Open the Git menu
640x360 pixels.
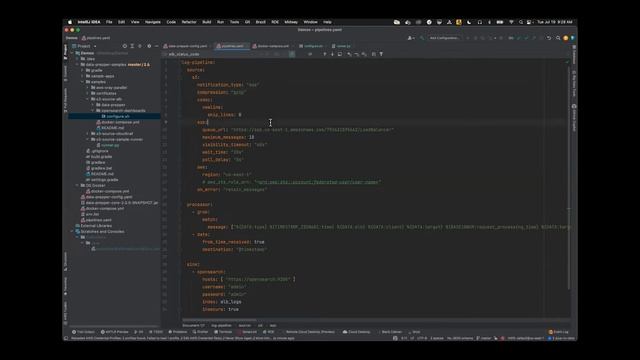coord(247,22)
